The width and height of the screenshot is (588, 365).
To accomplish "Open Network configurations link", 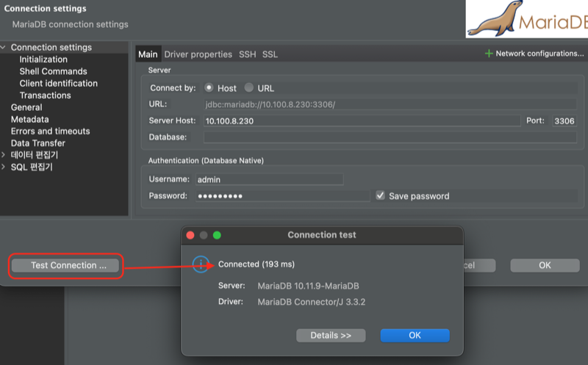I will (539, 54).
